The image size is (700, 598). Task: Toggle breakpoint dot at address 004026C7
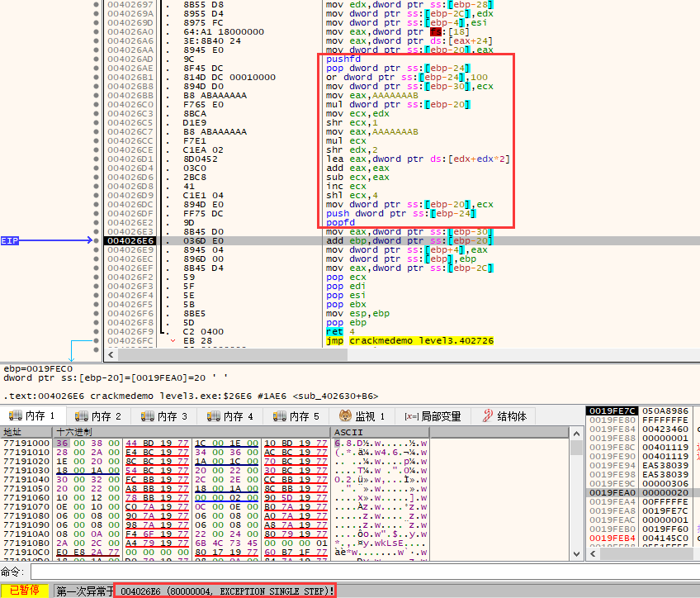tap(96, 132)
